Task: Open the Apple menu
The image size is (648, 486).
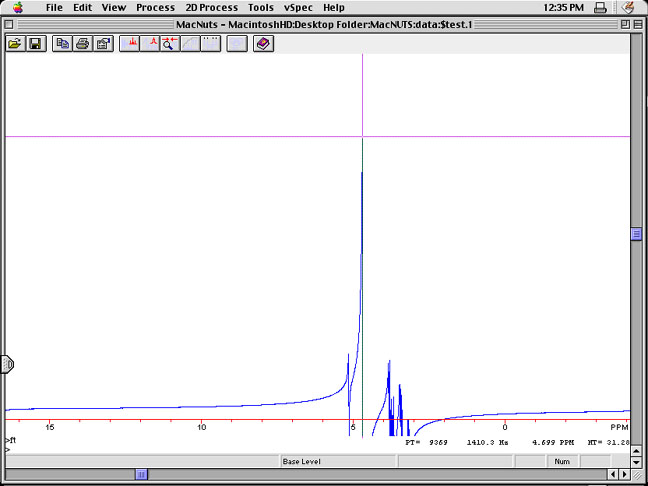Action: point(17,7)
